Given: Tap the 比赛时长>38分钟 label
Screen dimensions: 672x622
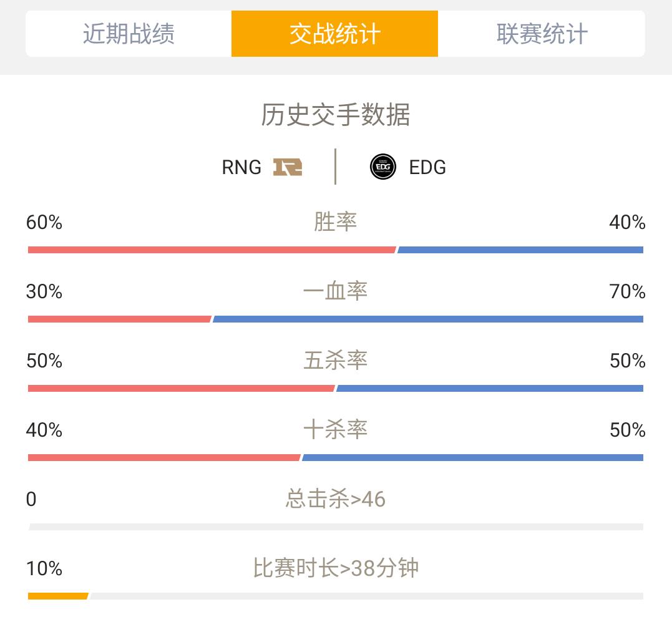Looking at the screenshot, I should (x=336, y=568).
